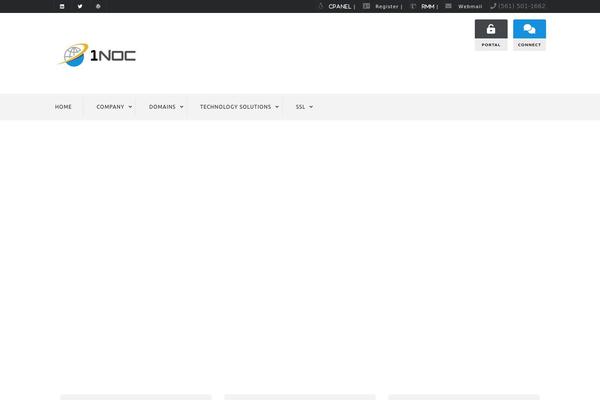Go to the HOME menu item
Viewport: 600px width, 400px height.
point(63,107)
